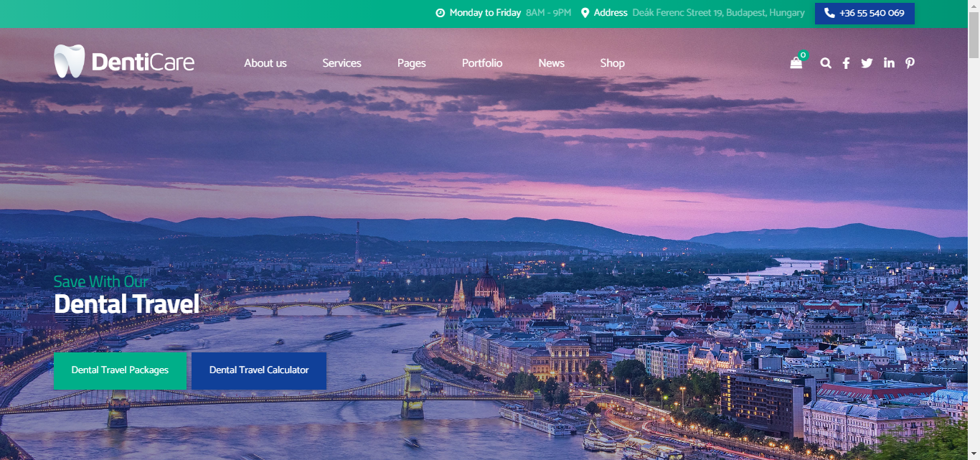Expand the Portfolio menu item
The width and height of the screenshot is (980, 460).
pyautogui.click(x=481, y=63)
